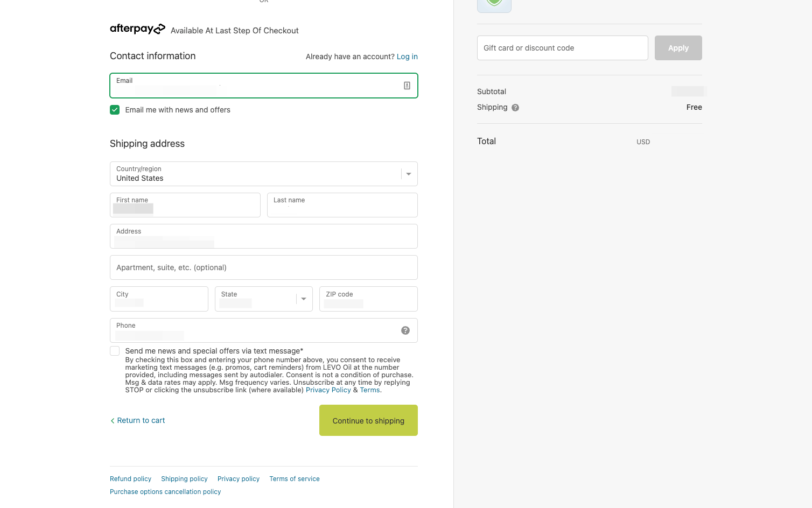Click the disabled Apply discount button
The width and height of the screenshot is (812, 508).
678,48
